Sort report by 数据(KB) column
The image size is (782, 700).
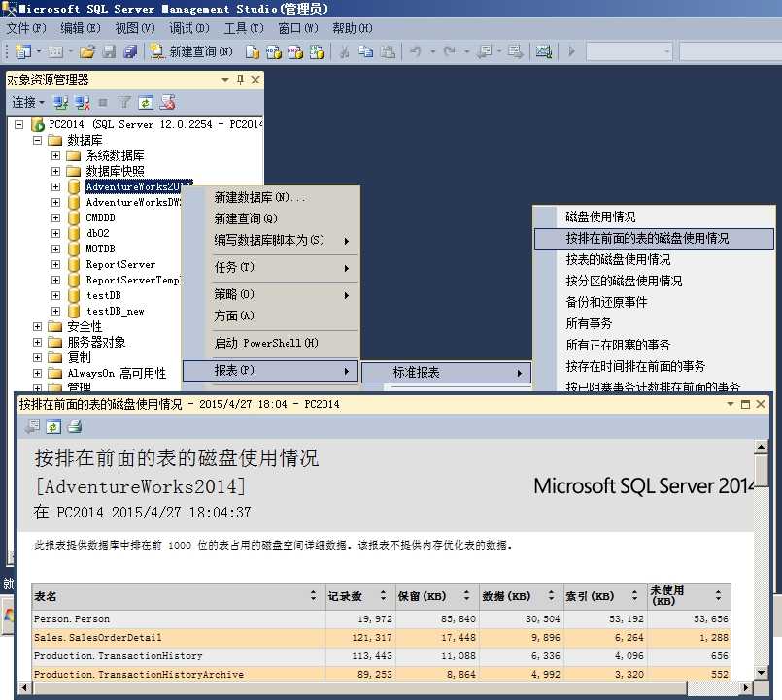click(551, 595)
